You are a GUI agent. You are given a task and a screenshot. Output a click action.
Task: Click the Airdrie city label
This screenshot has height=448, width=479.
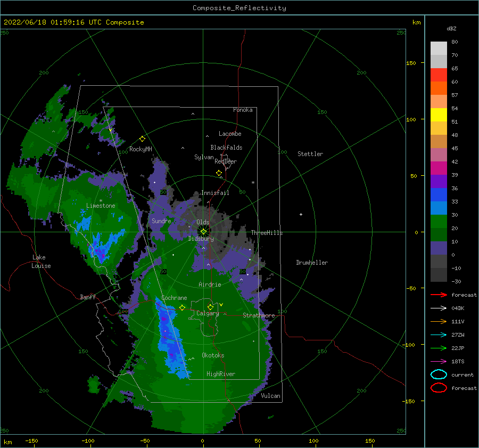210,284
